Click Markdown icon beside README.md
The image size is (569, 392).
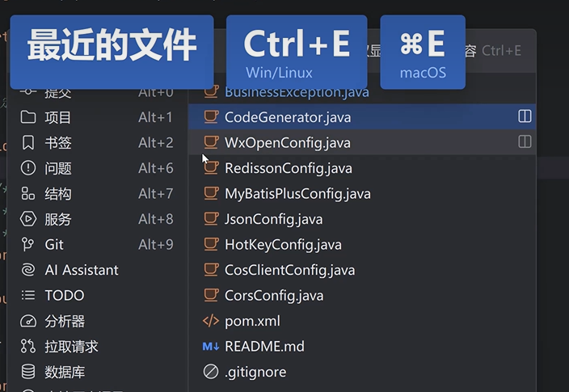coord(211,347)
